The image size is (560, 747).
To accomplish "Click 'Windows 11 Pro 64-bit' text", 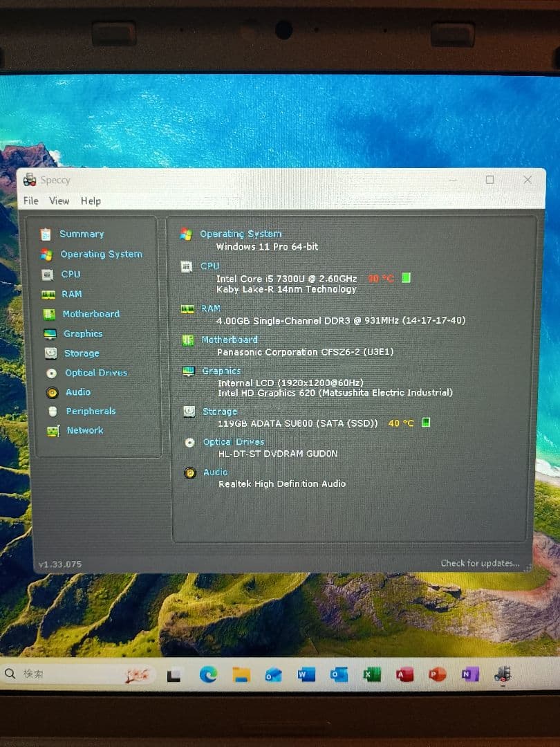I will (x=267, y=247).
